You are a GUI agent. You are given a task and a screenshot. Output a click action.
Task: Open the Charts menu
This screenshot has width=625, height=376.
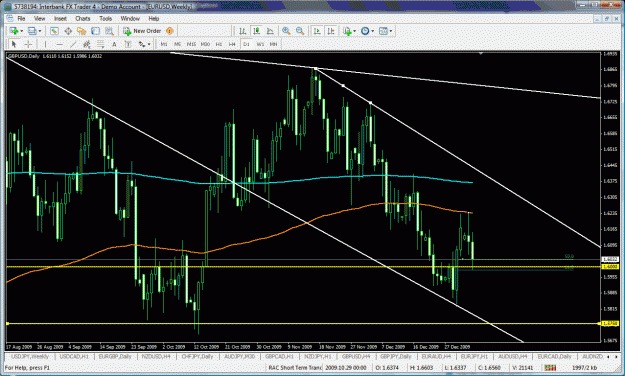click(x=83, y=18)
